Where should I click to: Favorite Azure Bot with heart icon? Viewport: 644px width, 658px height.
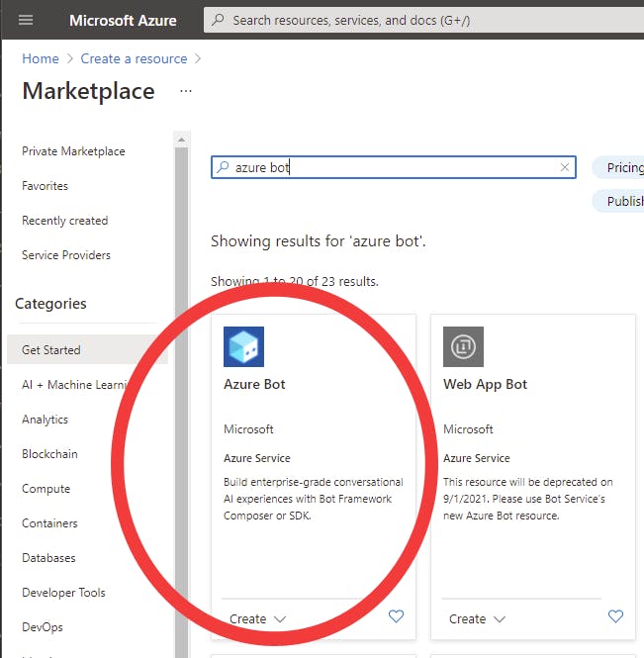[x=396, y=616]
